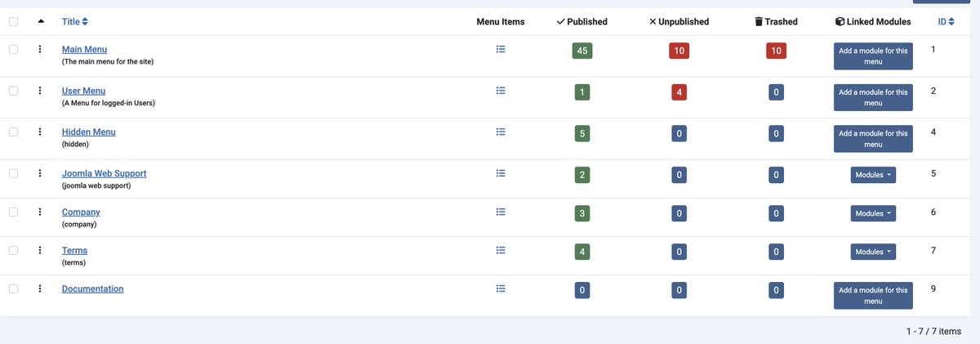
Task: Click Terms trashed count 0
Action: coord(776,252)
